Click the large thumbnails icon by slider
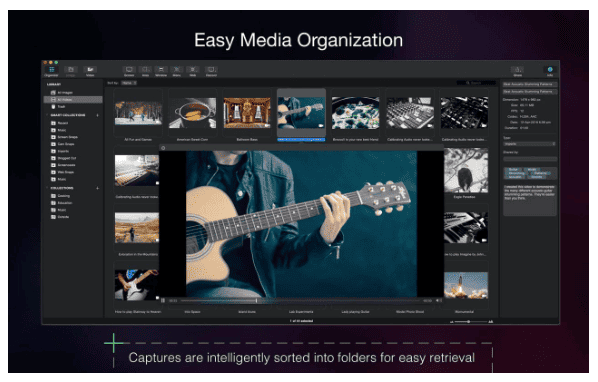 pos(491,322)
